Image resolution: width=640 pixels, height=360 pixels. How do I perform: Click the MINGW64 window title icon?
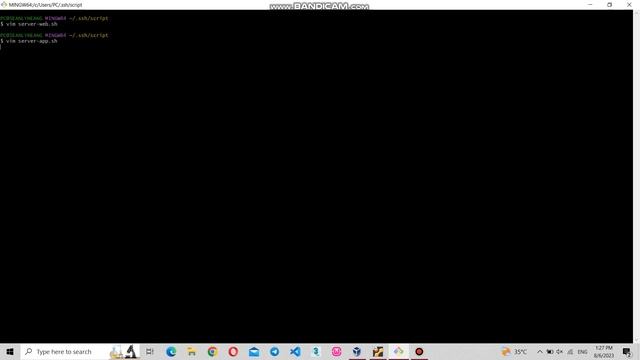click(4, 5)
